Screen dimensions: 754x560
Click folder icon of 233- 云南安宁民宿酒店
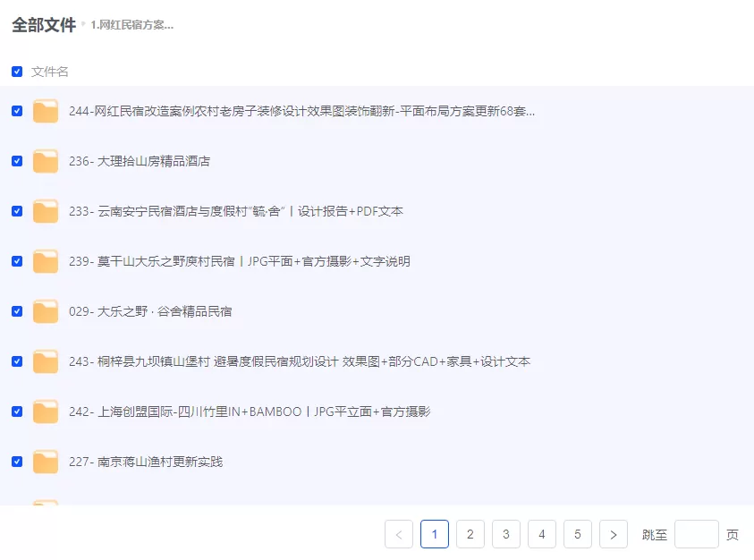[x=46, y=211]
